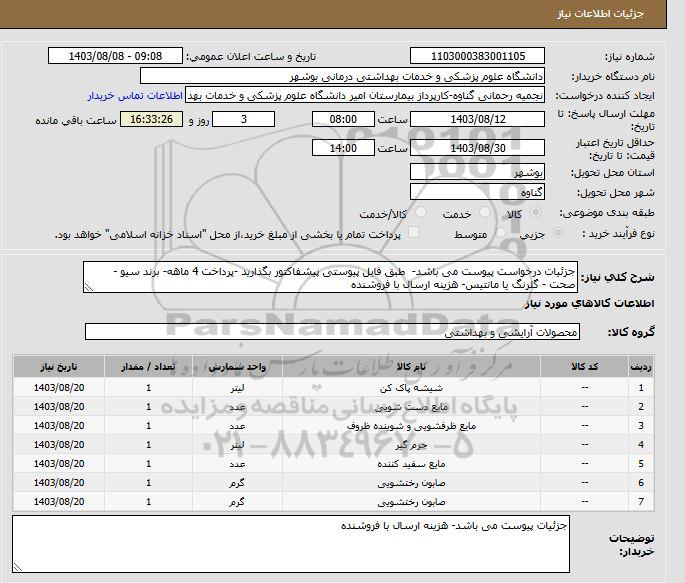Click the unit گرم in row 6
The image size is (685, 583).
(x=237, y=483)
